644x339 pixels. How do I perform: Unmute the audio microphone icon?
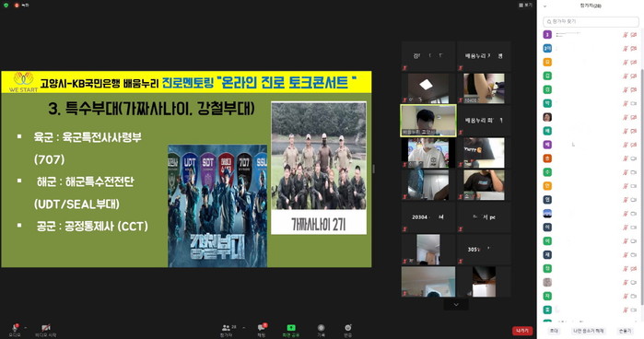(x=15, y=328)
